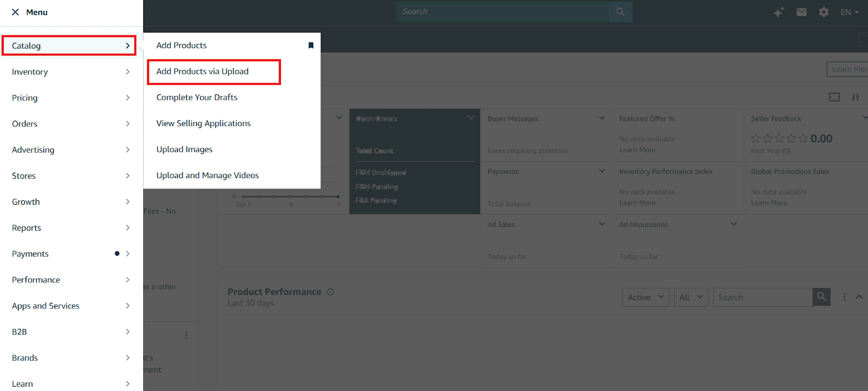Open the dashboard card settings sliders icon

tap(856, 97)
